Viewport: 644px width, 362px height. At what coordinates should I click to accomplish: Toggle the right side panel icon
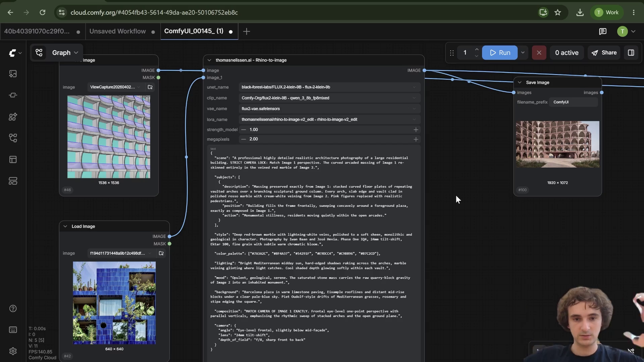pyautogui.click(x=631, y=53)
